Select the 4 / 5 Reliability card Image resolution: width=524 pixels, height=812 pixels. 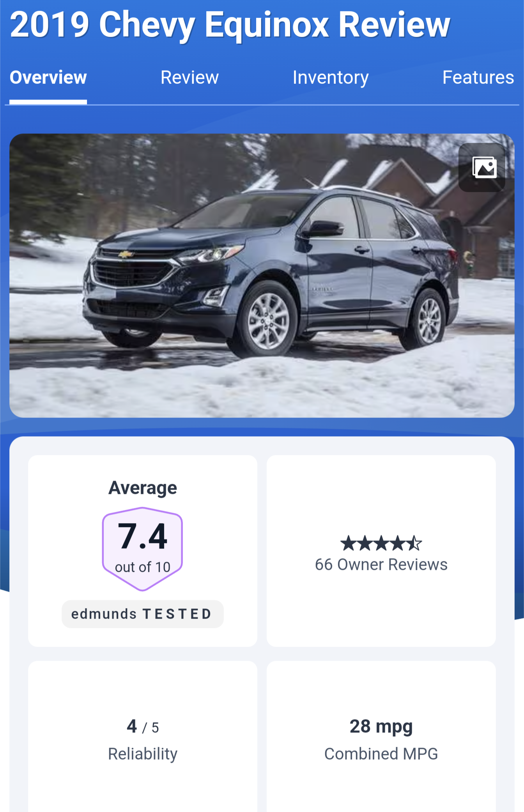[x=143, y=736]
